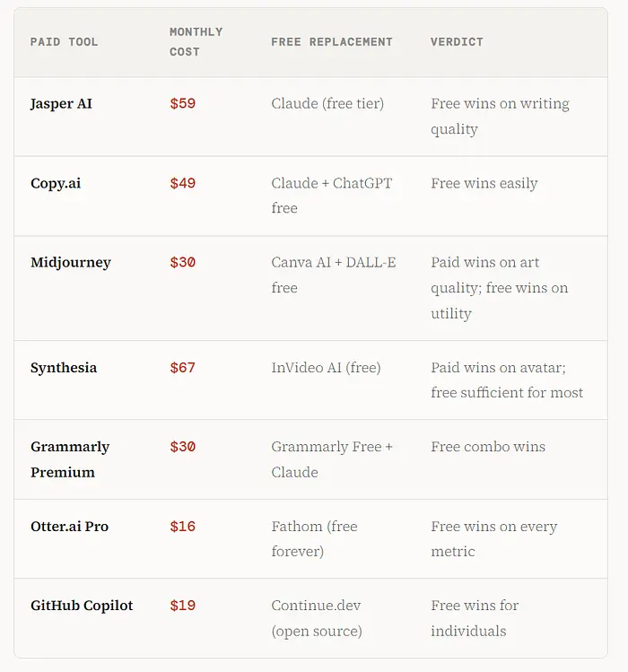The height and width of the screenshot is (672, 628).
Task: Click the Fathom (free forever) replacement
Action: pos(315,538)
